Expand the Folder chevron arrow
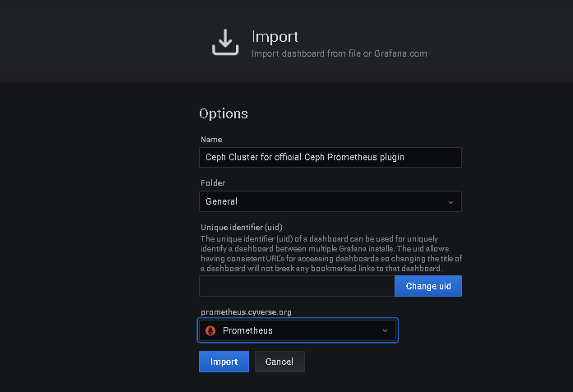Screen dimensions: 573x392 click(451, 202)
